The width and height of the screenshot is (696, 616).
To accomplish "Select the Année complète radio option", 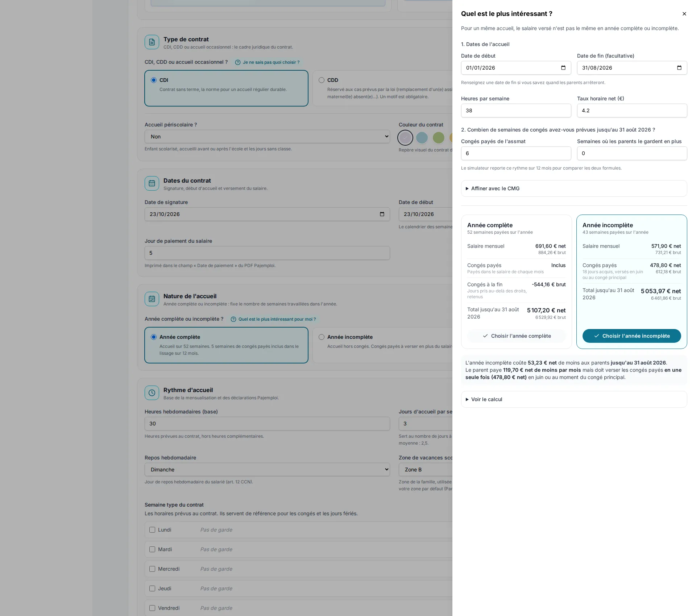I will pyautogui.click(x=154, y=337).
